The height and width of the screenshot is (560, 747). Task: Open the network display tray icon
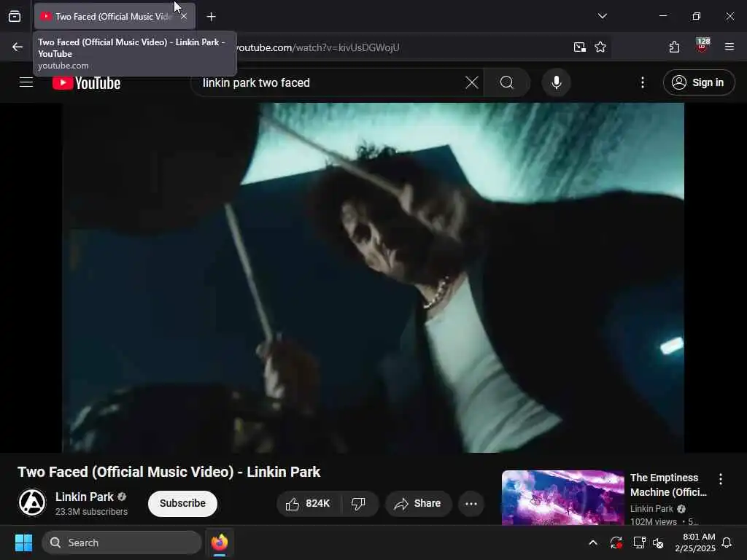(x=639, y=542)
